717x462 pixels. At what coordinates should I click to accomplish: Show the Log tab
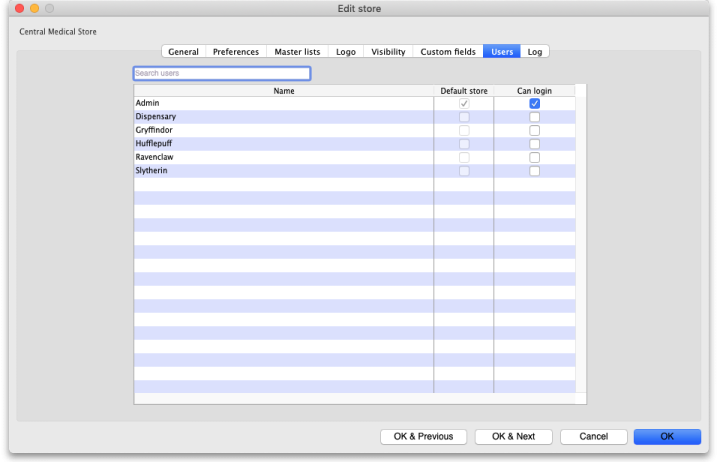tap(535, 52)
